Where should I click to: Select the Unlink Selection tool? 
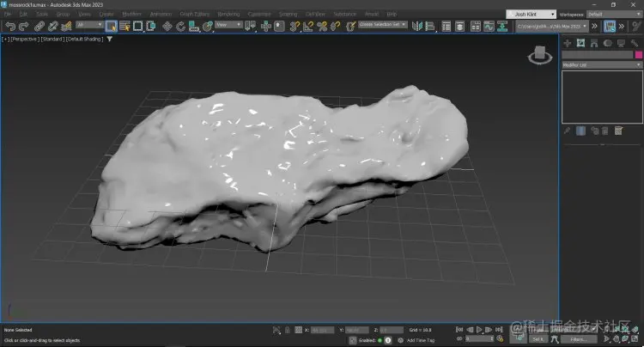click(x=52, y=27)
